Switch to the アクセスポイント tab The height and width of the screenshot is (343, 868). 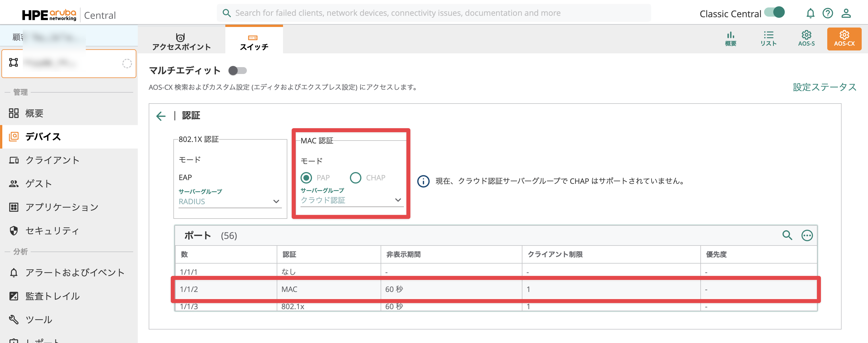(x=181, y=42)
